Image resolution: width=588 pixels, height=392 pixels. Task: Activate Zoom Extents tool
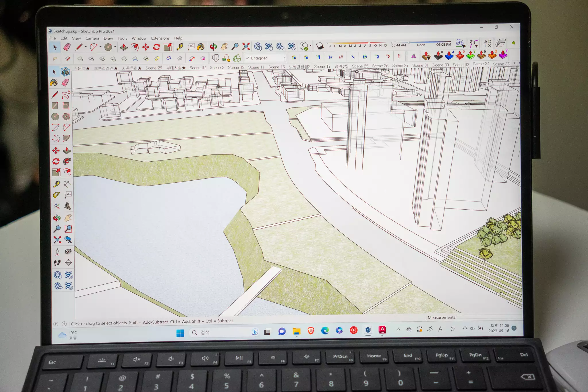(246, 46)
